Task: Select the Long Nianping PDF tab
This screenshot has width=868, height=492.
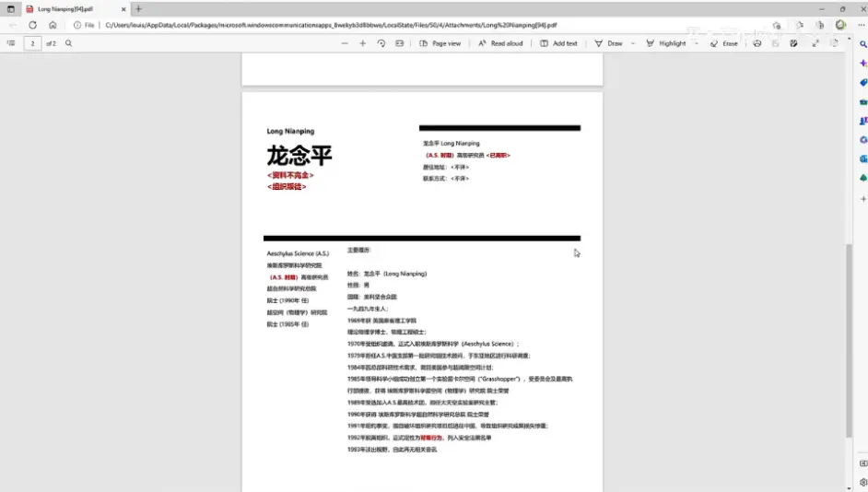Action: tap(65, 8)
